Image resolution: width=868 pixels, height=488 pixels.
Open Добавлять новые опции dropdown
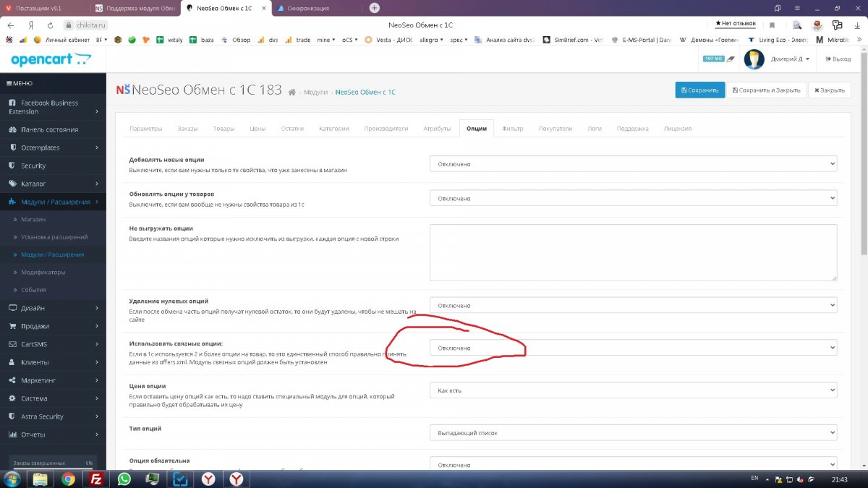click(633, 164)
